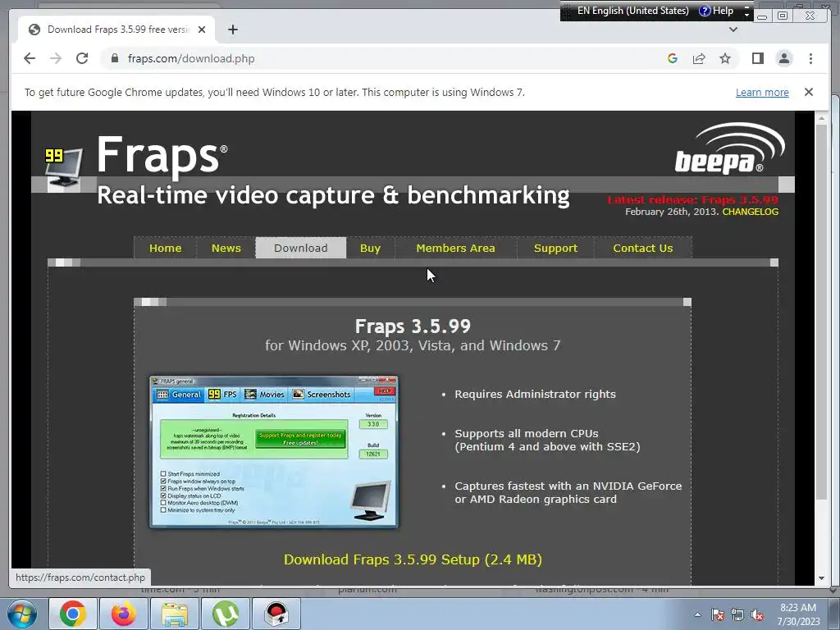Open a new browser tab
Screen dimensions: 840x630
click(232, 30)
